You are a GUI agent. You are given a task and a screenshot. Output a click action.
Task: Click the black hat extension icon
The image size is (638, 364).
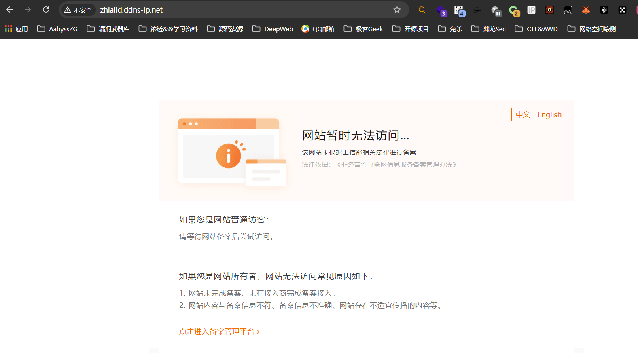(477, 10)
